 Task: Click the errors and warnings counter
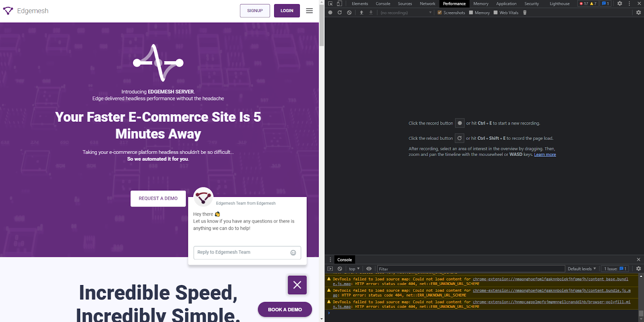(588, 4)
